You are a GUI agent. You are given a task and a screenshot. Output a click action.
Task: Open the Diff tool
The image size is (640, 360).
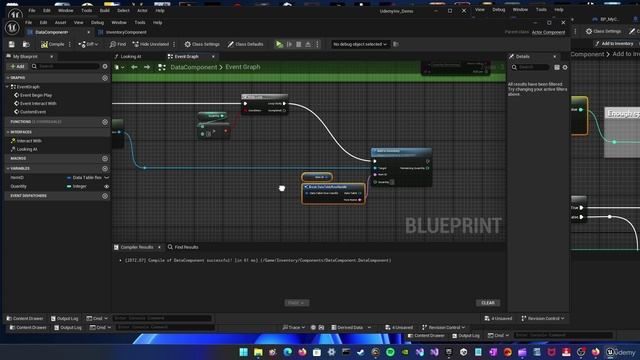[x=88, y=44]
